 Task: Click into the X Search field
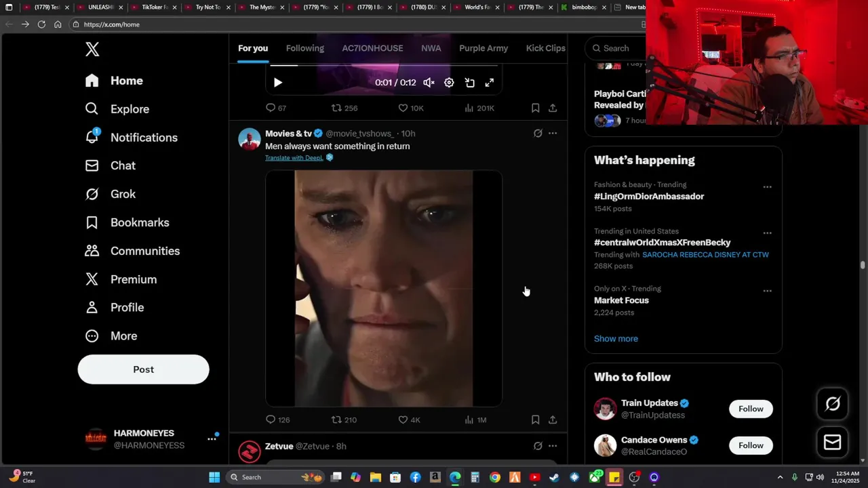(x=617, y=48)
